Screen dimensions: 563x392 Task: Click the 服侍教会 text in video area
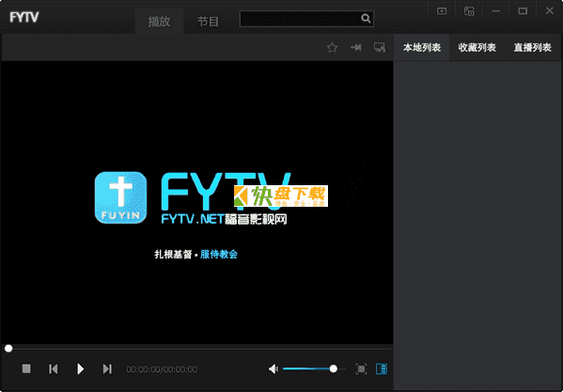coord(219,255)
